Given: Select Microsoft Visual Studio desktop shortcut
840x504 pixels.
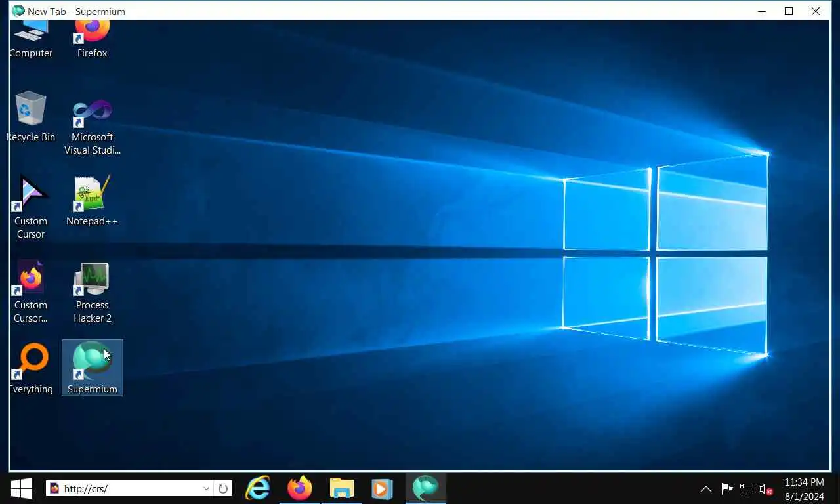Looking at the screenshot, I should [92, 127].
